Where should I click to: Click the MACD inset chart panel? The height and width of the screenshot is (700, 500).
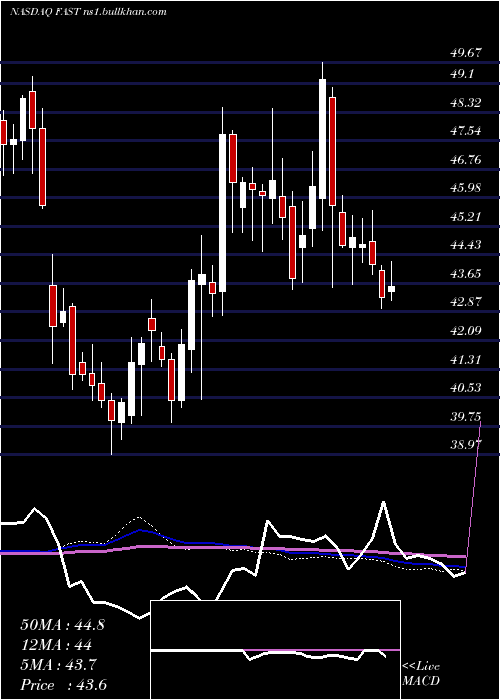(x=275, y=650)
